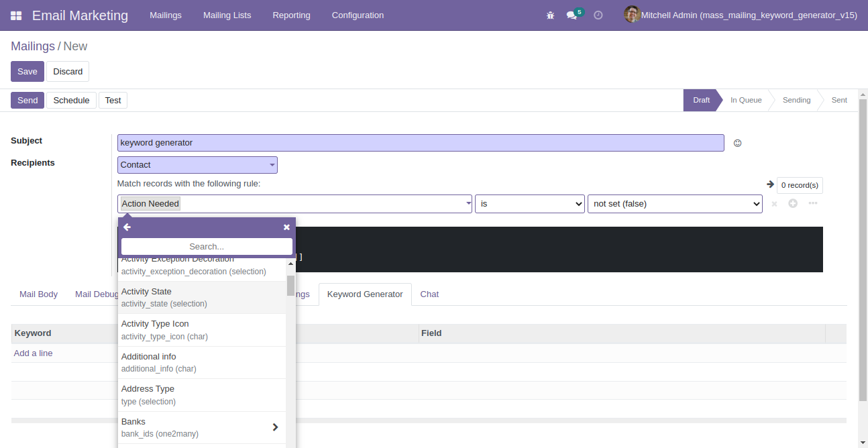The image size is (868, 448).
Task: Delete the rule with x icon
Action: click(774, 204)
